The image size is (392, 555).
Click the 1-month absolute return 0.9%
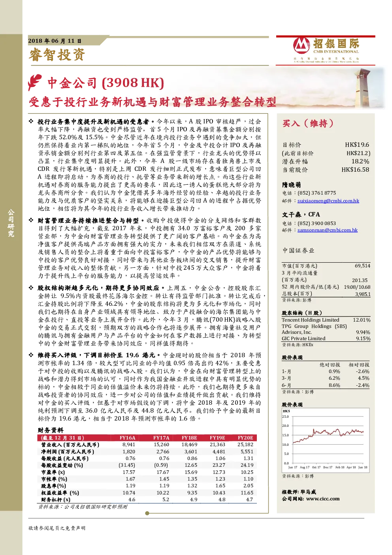[x=334, y=371]
